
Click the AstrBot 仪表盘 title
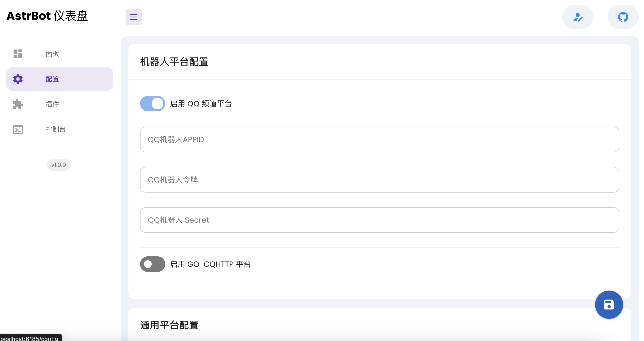[47, 16]
